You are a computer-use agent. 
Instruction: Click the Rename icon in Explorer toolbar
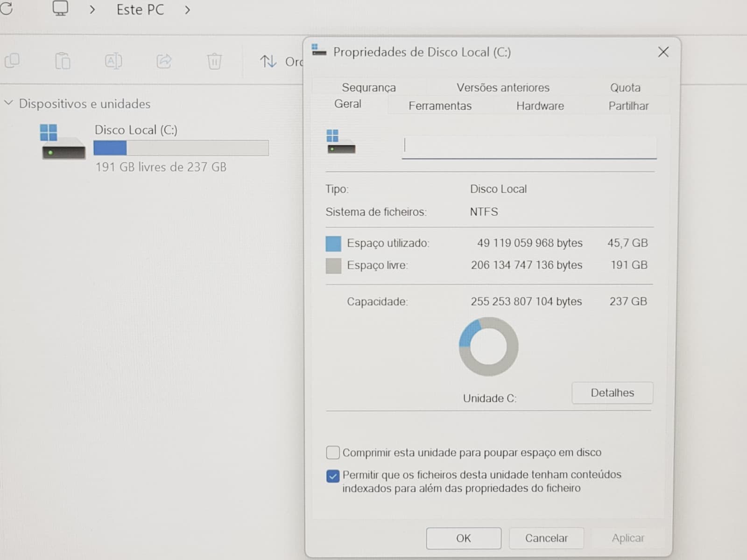113,61
